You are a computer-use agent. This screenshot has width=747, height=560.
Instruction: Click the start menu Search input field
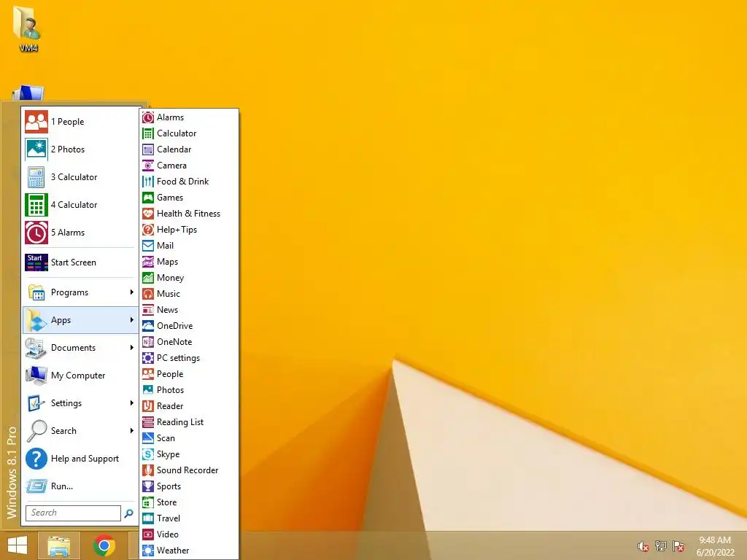pyautogui.click(x=73, y=513)
